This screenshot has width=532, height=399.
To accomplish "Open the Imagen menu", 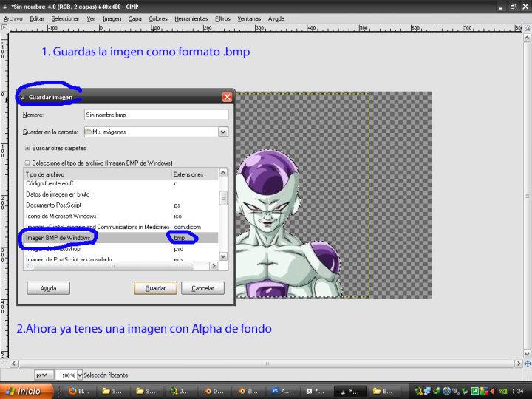I will point(112,18).
